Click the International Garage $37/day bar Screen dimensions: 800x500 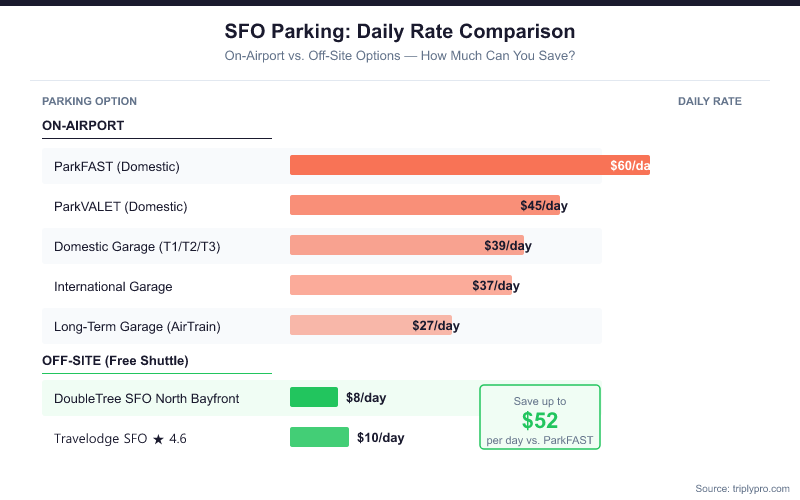(x=400, y=285)
